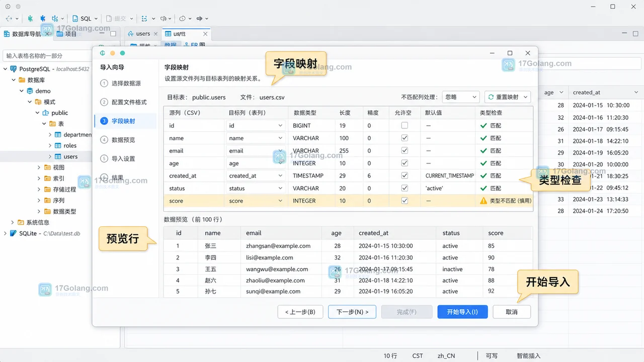Open target column dropdown for id row
Image resolution: width=644 pixels, height=362 pixels.
[x=280, y=126]
